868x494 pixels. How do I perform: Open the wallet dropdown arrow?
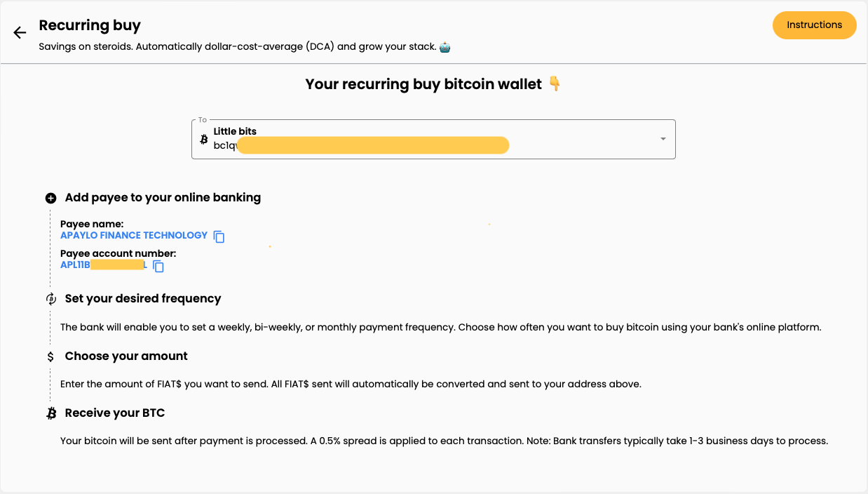pyautogui.click(x=663, y=139)
